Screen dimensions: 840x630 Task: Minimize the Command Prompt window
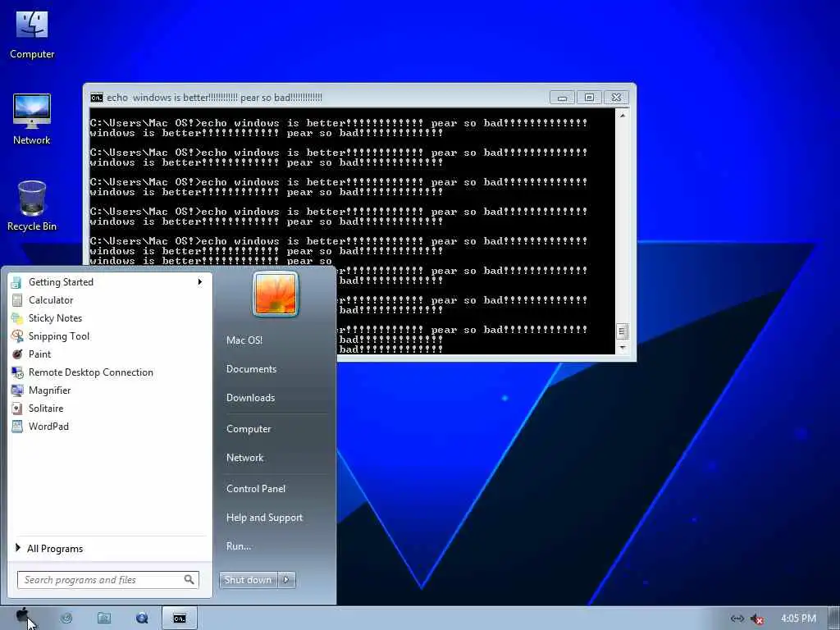point(562,98)
